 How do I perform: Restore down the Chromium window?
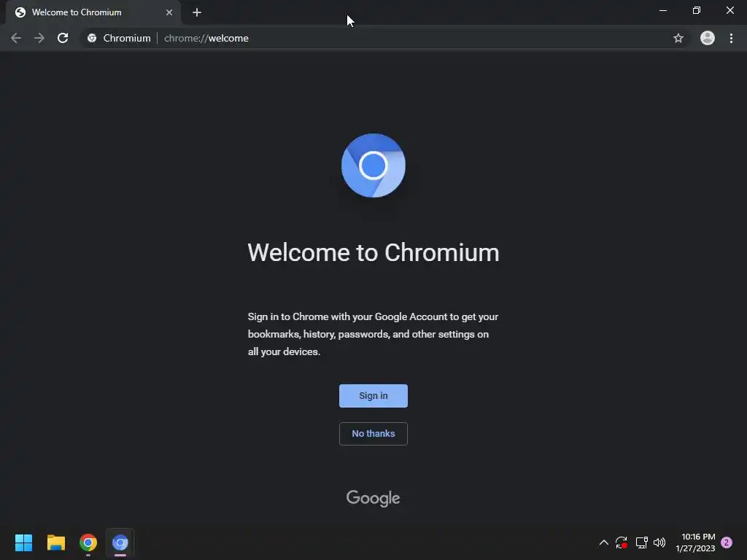click(x=697, y=10)
